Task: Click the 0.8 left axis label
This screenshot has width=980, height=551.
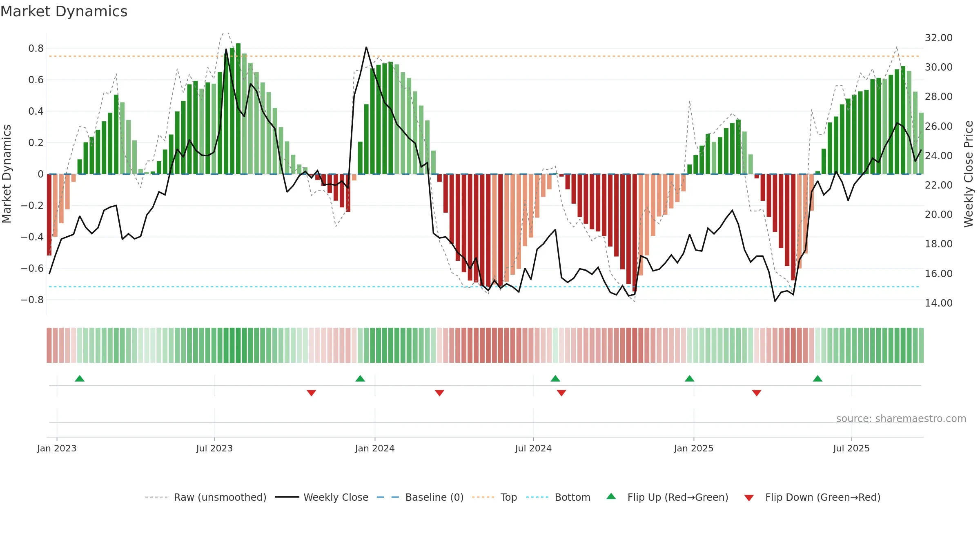Action: 36,49
